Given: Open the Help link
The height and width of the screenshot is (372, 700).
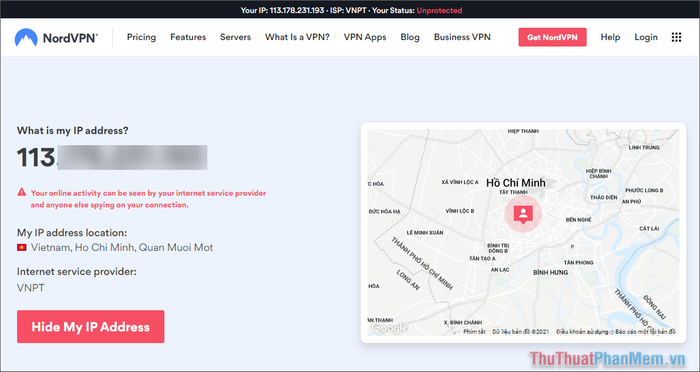Looking at the screenshot, I should pos(610,37).
